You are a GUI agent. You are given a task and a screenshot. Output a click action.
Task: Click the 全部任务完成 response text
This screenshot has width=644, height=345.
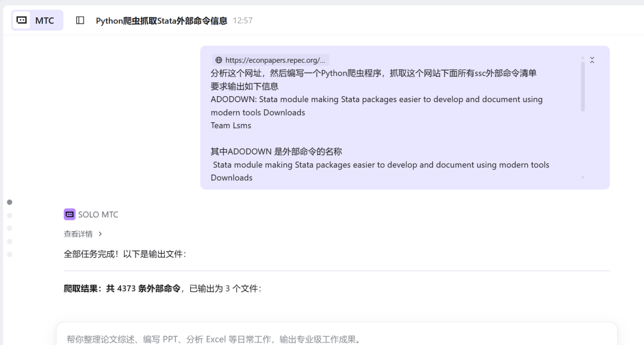click(x=125, y=254)
